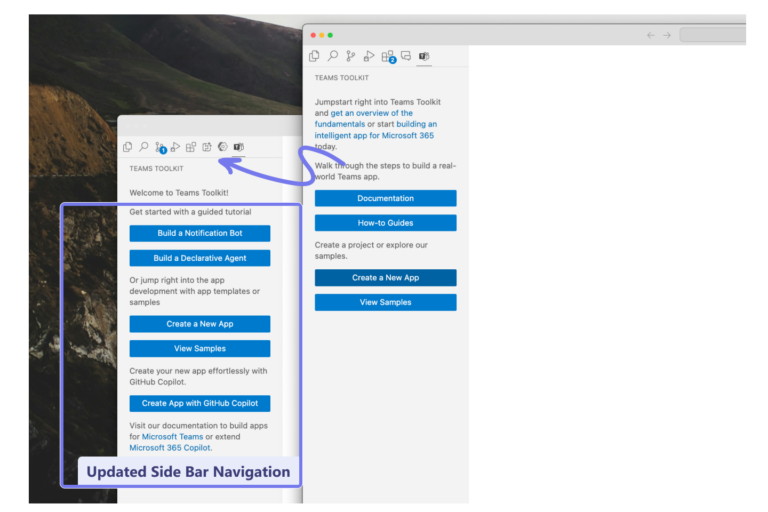
Task: Open the hexagon Copilot icon in back window
Action: [223, 146]
